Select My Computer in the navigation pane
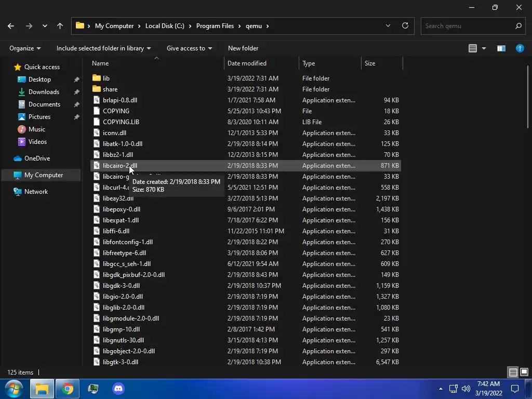The height and width of the screenshot is (399, 532). point(44,175)
